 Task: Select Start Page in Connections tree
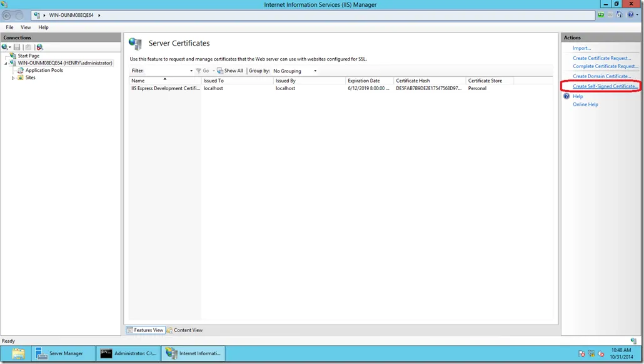tap(28, 56)
